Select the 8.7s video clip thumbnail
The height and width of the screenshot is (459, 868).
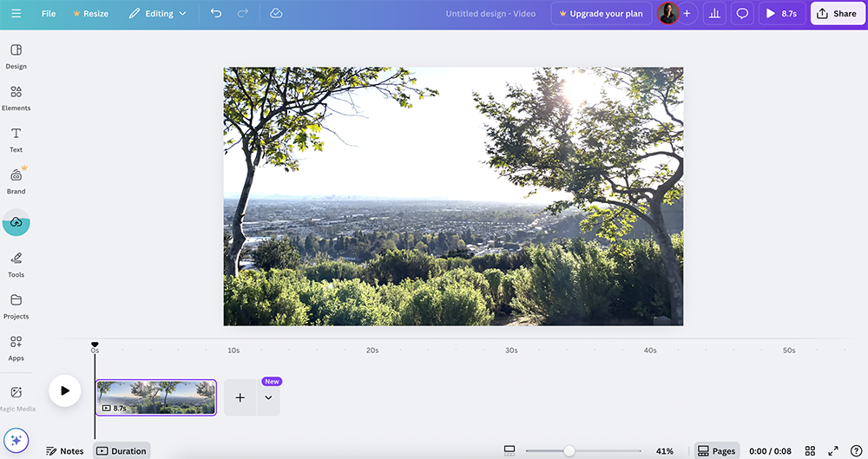[x=156, y=397]
